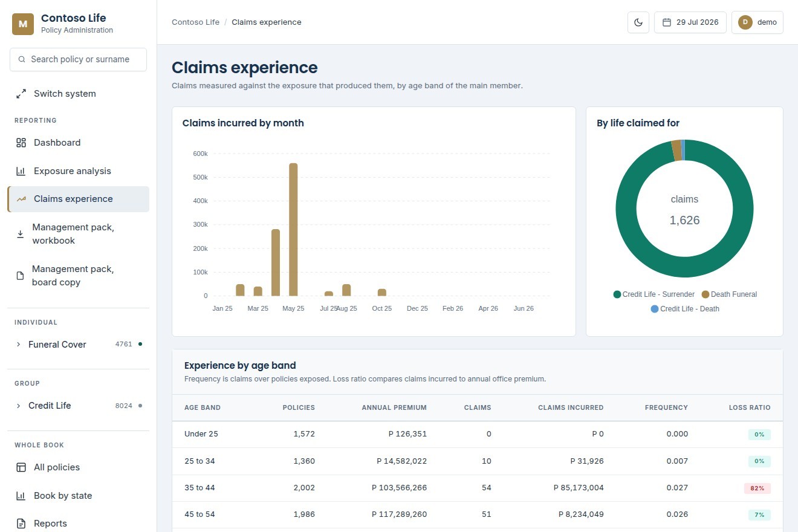Image resolution: width=798 pixels, height=532 pixels.
Task: Click the 'D' user avatar
Action: [745, 22]
